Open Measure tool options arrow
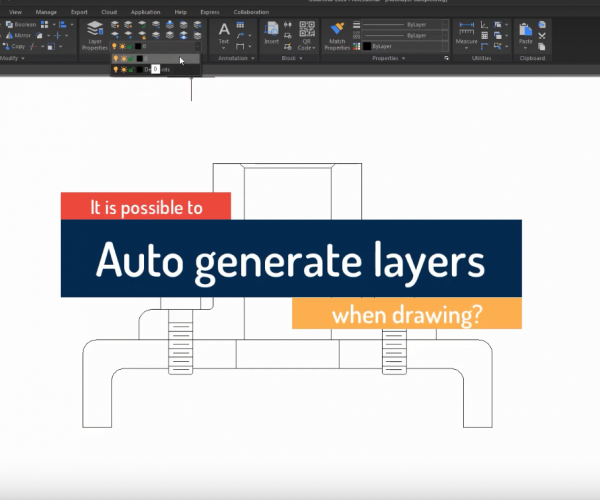The height and width of the screenshot is (500, 600). pos(466,48)
